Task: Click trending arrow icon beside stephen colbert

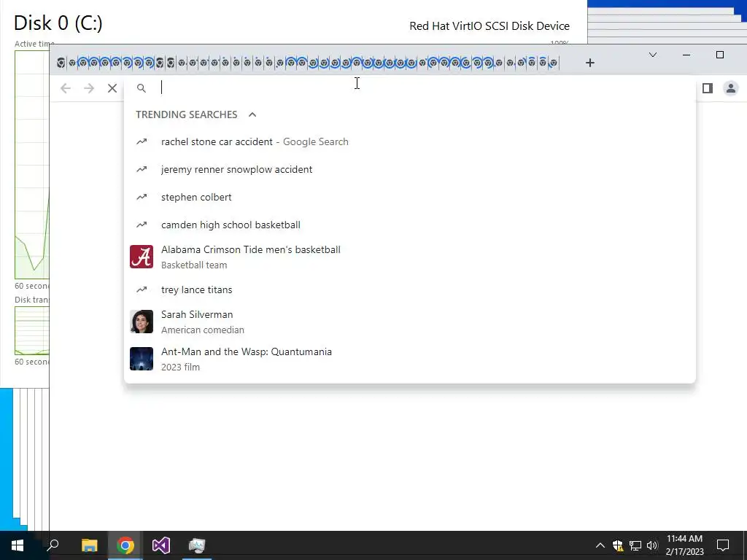Action: click(x=142, y=197)
